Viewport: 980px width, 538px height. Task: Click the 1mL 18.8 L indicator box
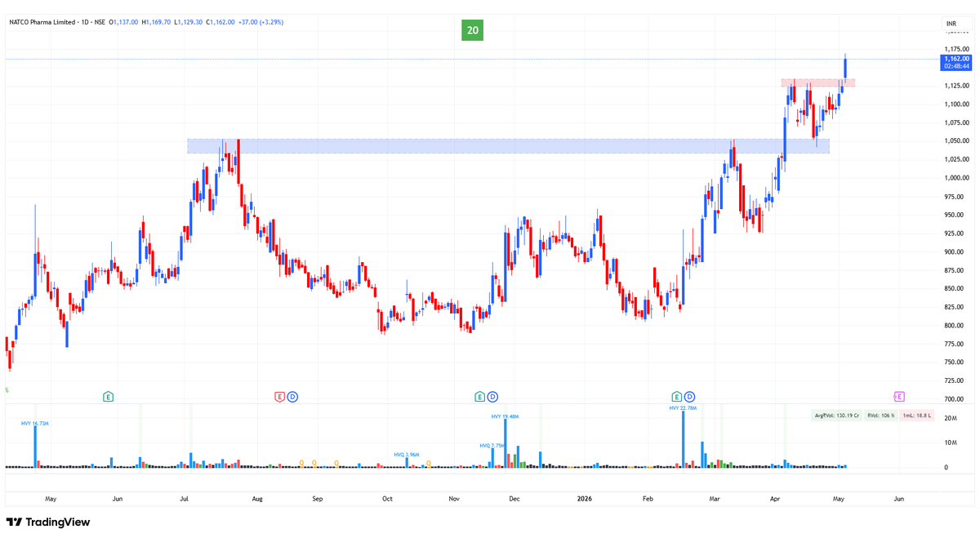coord(916,416)
